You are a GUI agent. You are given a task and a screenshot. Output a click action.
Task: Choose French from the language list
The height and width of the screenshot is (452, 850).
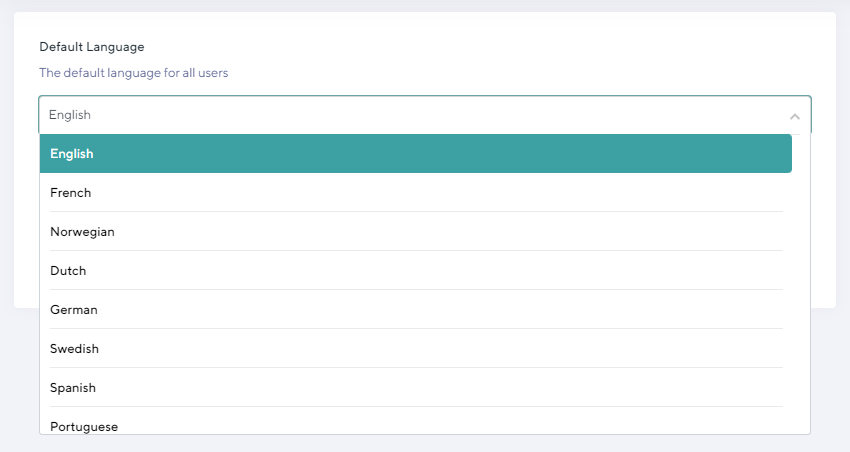[x=416, y=193]
